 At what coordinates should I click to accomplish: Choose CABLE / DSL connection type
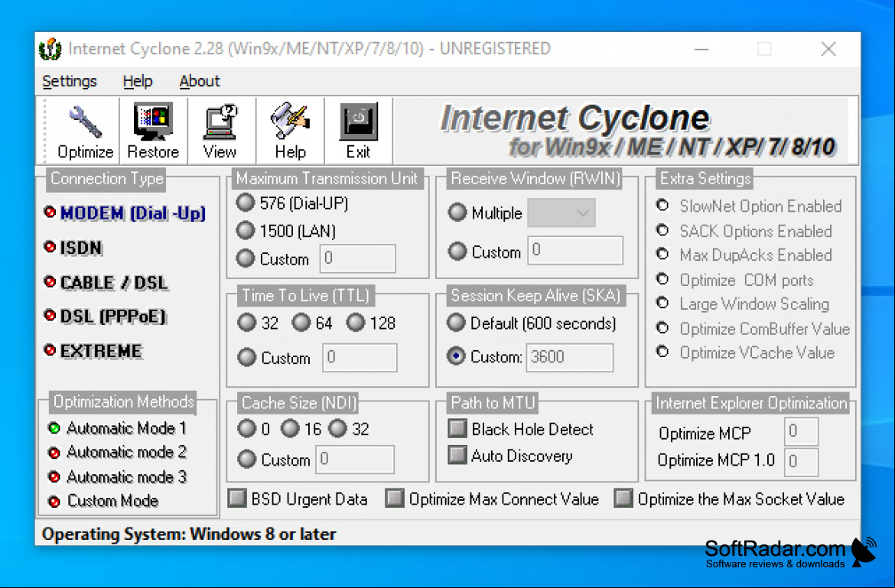tap(106, 282)
